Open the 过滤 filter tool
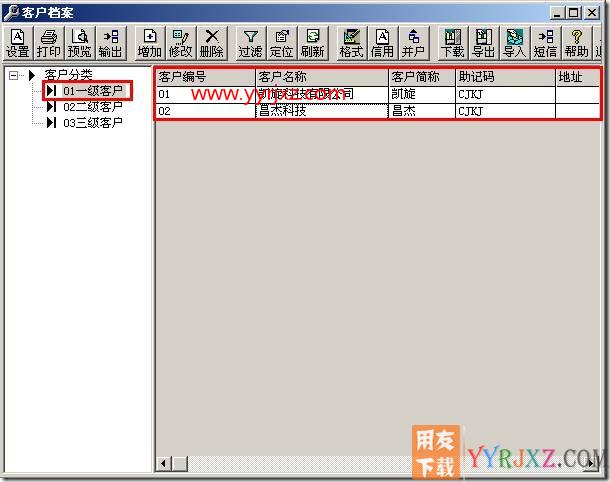Viewport: 610px width, 482px height. pos(251,44)
